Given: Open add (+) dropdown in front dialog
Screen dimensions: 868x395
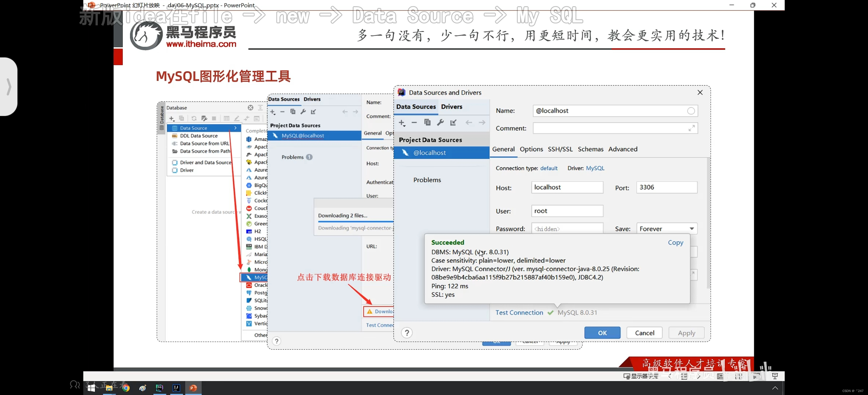Looking at the screenshot, I should click(x=402, y=123).
